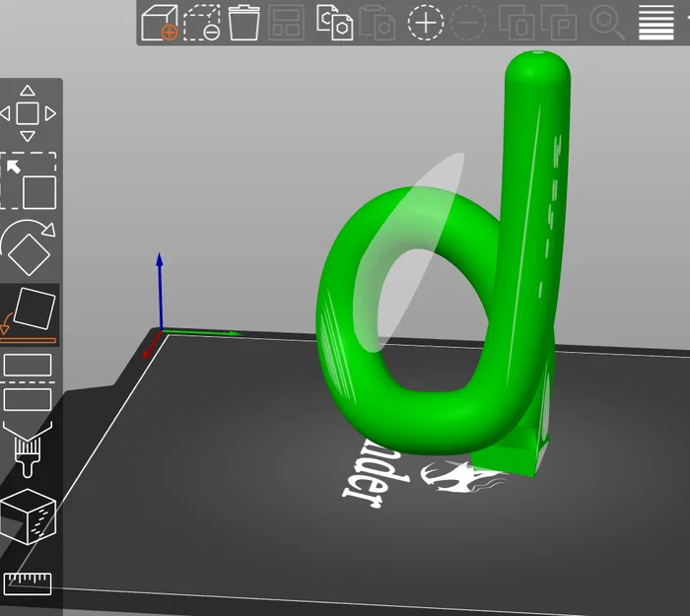Click the Split to parts icon
Viewport: 690px width, 616px height.
click(559, 23)
